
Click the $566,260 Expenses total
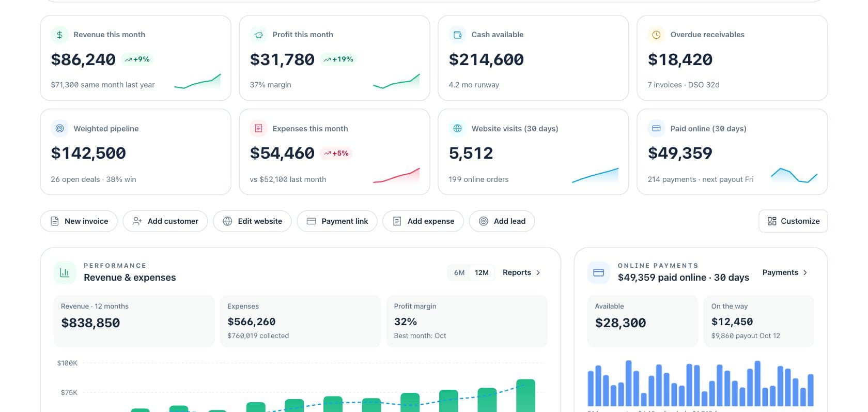[x=252, y=322]
